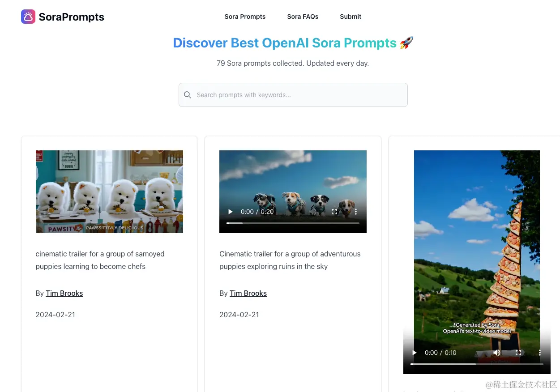
Task: Click the SoraPrompts logo icon
Action: pyautogui.click(x=28, y=17)
